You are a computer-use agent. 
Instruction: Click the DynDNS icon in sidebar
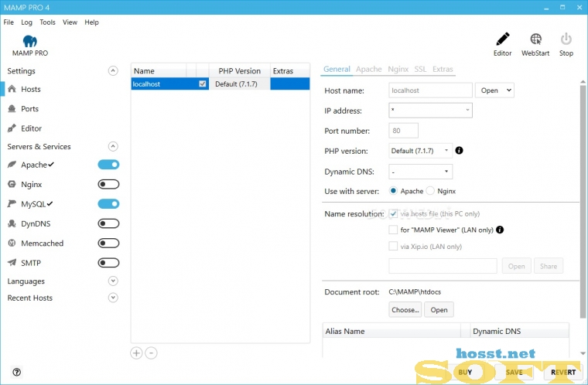12,223
